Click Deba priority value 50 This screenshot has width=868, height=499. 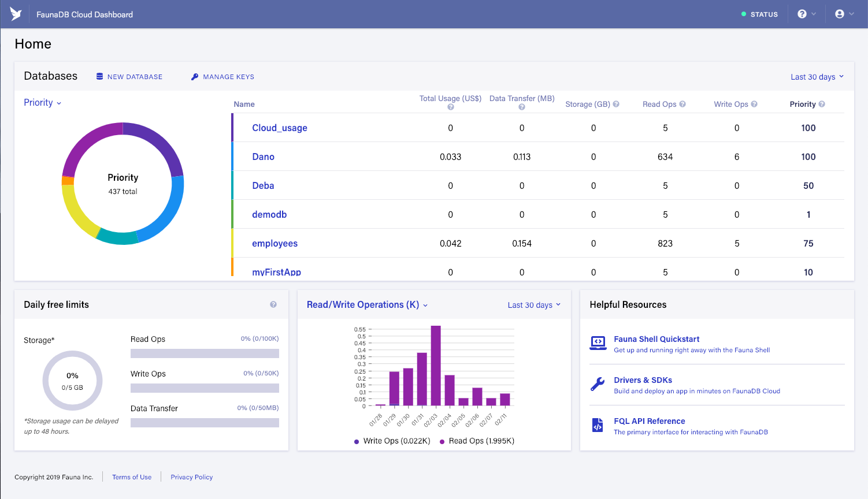[x=808, y=185]
